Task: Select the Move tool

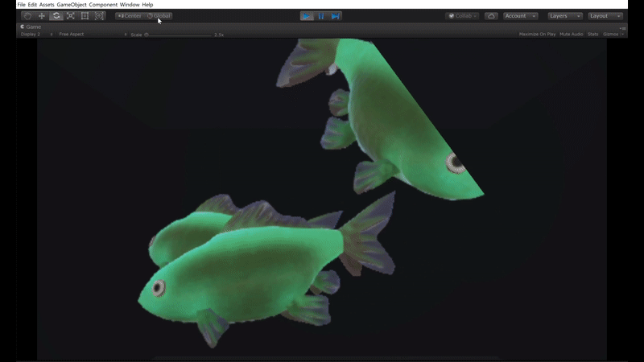Action: 42,16
